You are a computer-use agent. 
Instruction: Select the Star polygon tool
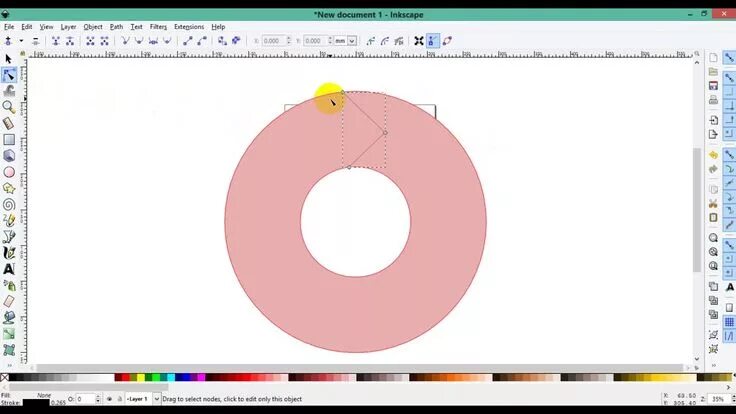9,188
